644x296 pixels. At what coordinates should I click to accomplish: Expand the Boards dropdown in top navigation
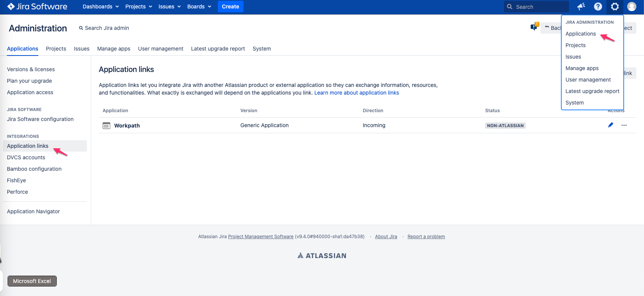(199, 7)
